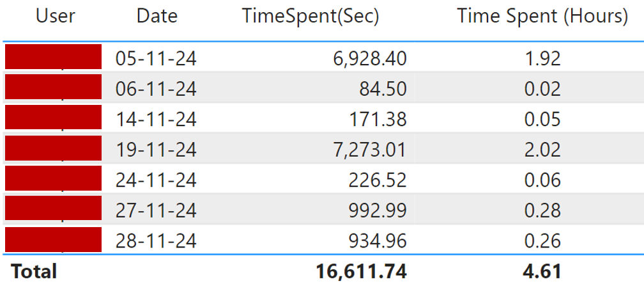This screenshot has height=293, width=644.
Task: Click the 6,928.40 seconds value
Action: (370, 59)
